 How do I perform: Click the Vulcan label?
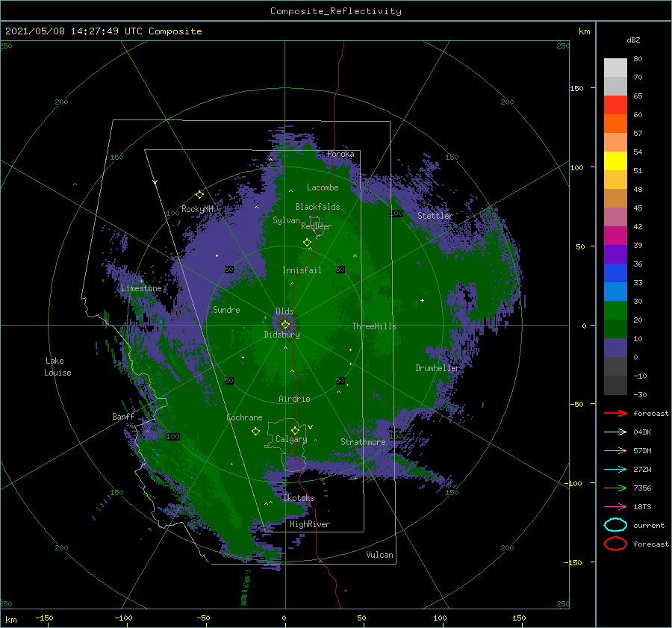[380, 555]
